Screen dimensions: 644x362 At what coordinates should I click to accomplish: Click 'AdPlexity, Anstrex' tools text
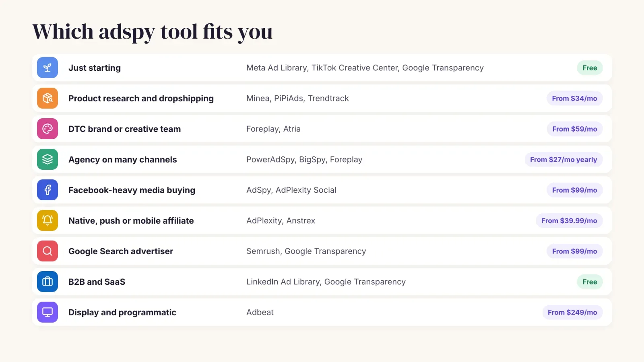tap(281, 221)
